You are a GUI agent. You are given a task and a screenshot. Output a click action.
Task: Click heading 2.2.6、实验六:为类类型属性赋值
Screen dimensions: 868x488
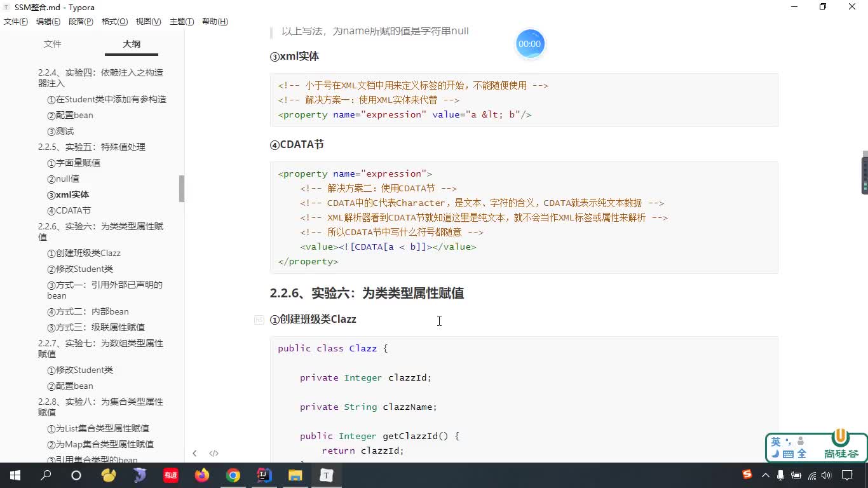(x=367, y=293)
